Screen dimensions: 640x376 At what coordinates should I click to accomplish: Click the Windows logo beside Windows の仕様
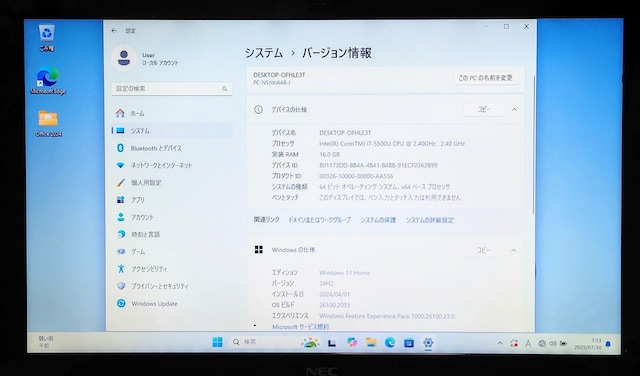coord(258,249)
